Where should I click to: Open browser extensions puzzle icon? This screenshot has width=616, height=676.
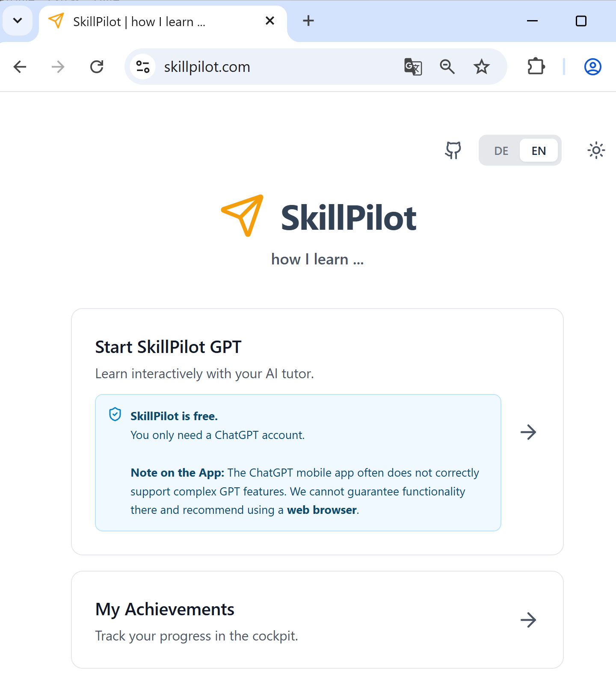[536, 67]
